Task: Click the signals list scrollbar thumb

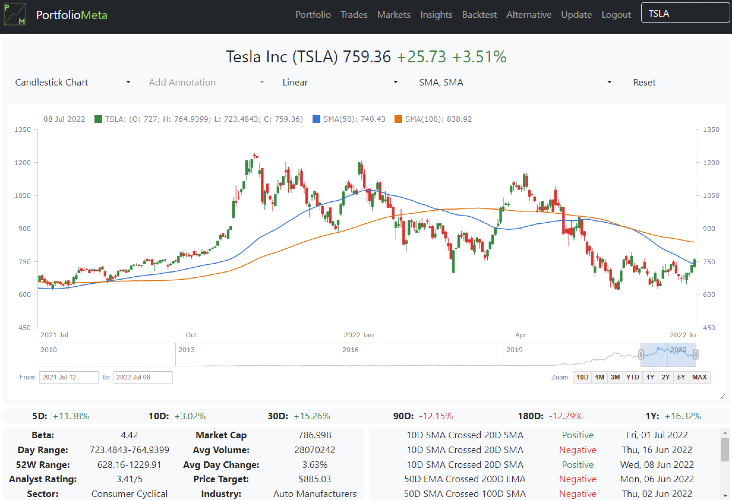Action: [x=725, y=449]
